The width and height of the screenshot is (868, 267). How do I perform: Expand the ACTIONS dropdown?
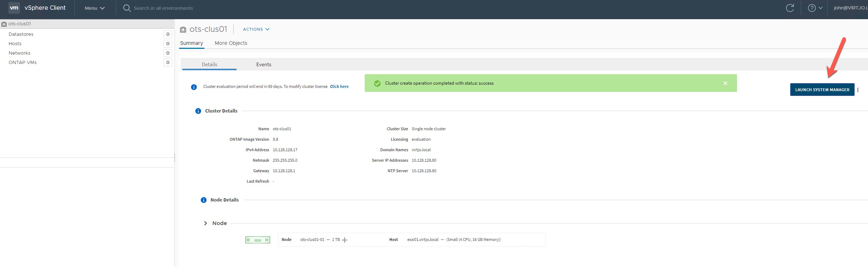click(256, 29)
